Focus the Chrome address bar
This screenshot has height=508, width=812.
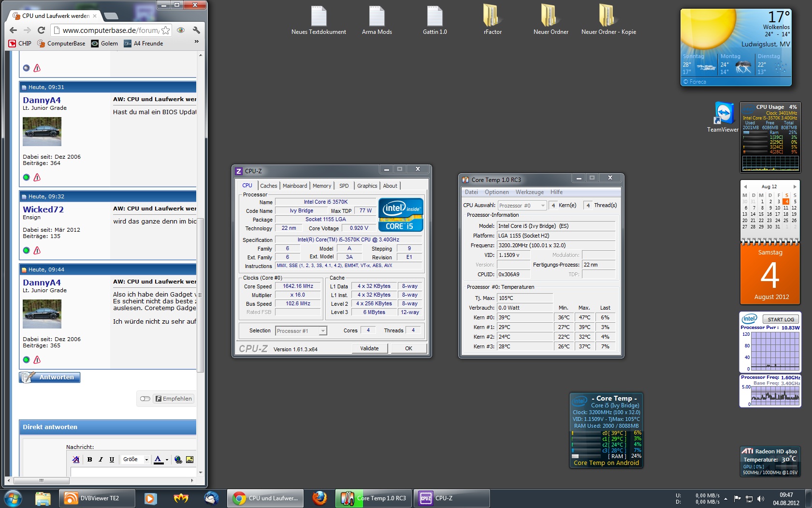[x=111, y=30]
